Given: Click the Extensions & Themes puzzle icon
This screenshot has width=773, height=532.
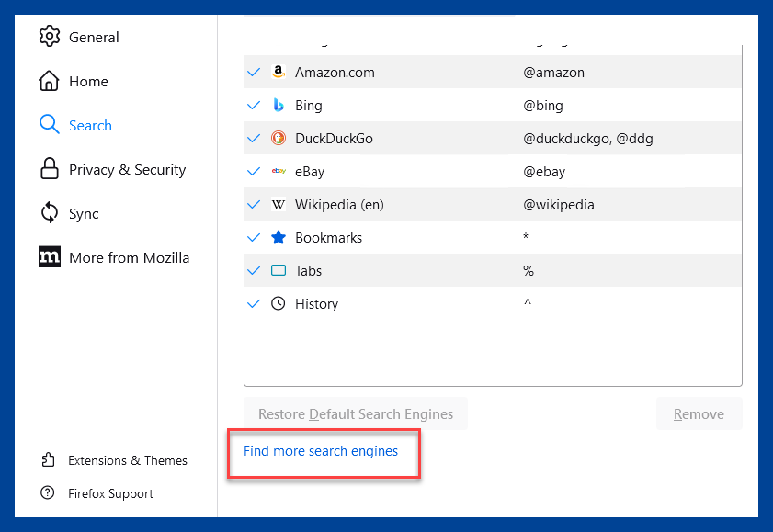Looking at the screenshot, I should [48, 459].
